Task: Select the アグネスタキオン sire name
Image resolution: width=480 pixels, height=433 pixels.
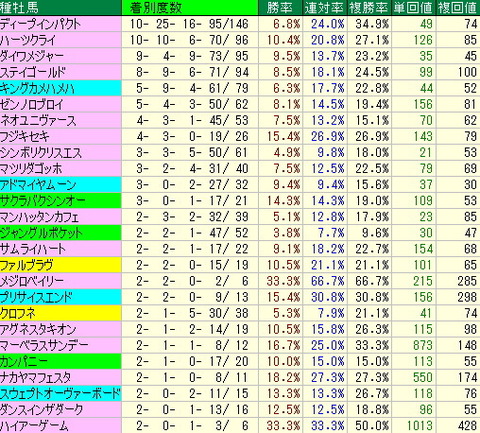Action: (x=38, y=329)
